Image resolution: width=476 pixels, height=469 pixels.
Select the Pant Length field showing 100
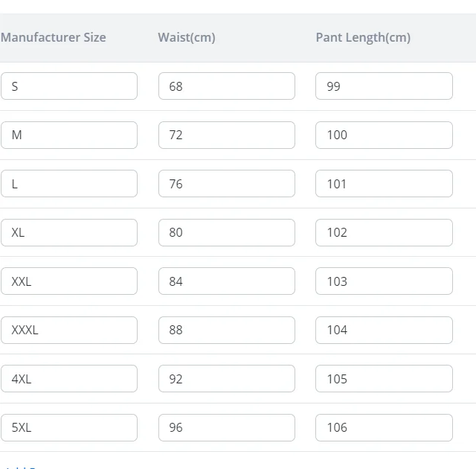384,135
